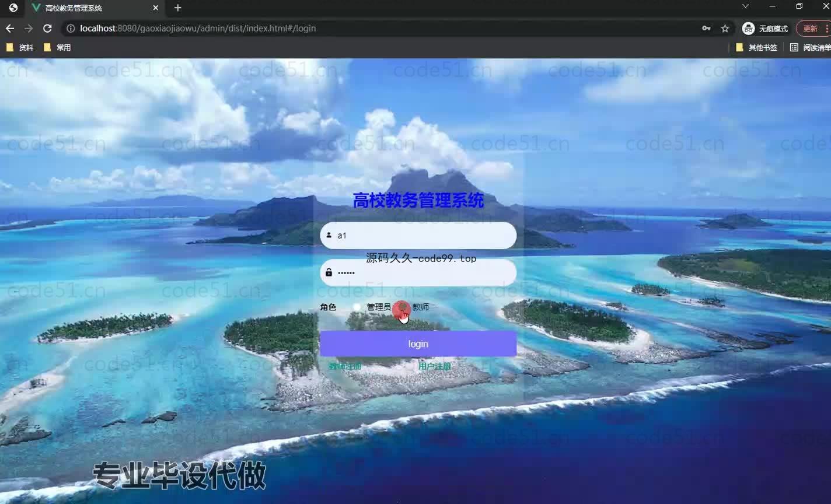Open the 用户注册 registration link
Viewport: 831px width, 504px height.
(435, 366)
